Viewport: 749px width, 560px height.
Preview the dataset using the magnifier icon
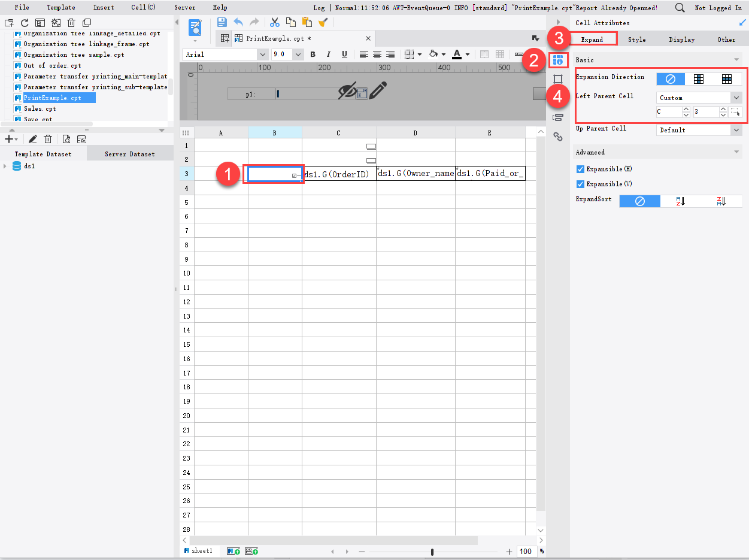coord(66,138)
